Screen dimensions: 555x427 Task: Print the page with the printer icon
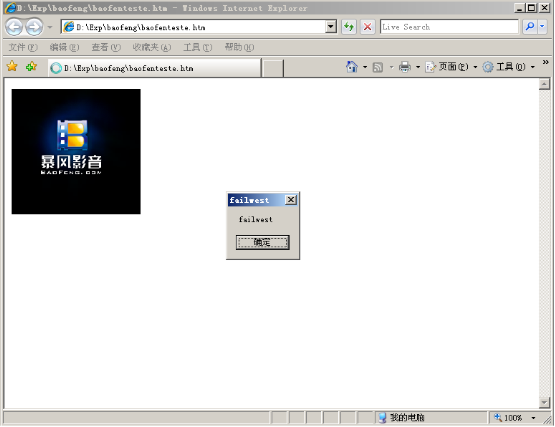point(405,67)
